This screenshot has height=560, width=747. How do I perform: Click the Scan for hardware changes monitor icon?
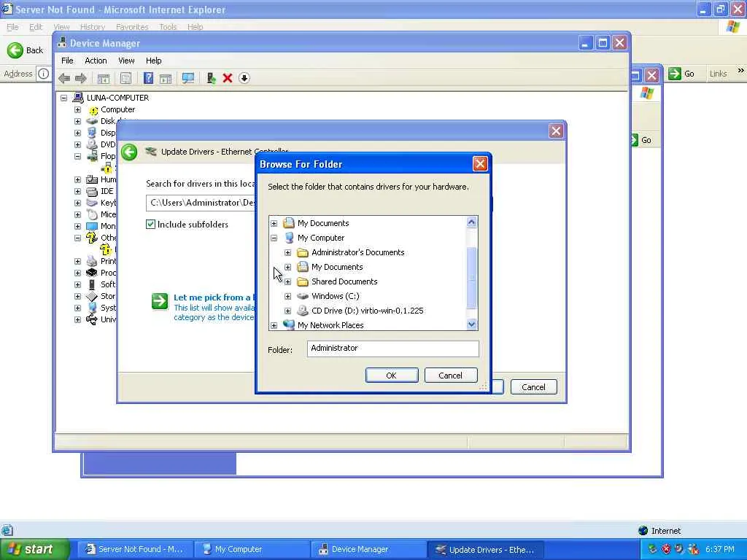click(188, 78)
